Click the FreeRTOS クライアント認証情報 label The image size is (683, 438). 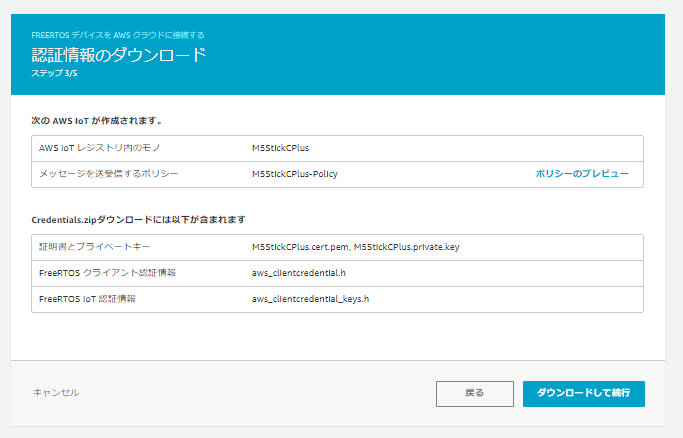coord(108,273)
